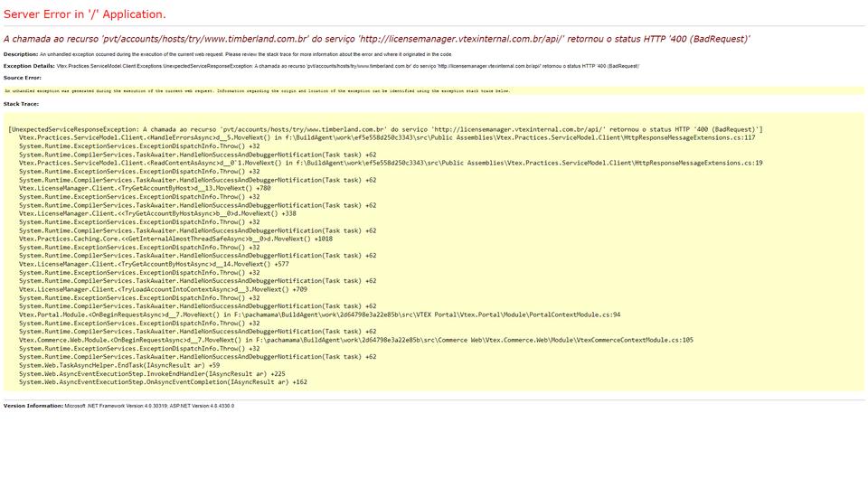The height and width of the screenshot is (488, 868).
Task: Click the Vtex.Commerce.Web.Module line ending "VtexCommerceContextModule.cs:105"
Action: 356,341
